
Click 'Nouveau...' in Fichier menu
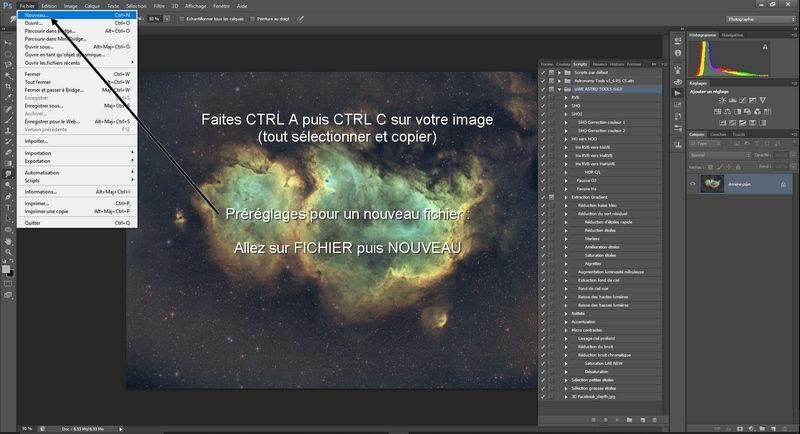(77, 15)
